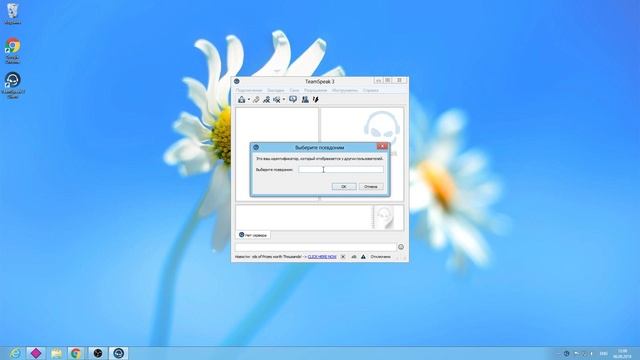Expand the Away status dropdown arrow
This screenshot has height=360, width=640.
coord(284,100)
